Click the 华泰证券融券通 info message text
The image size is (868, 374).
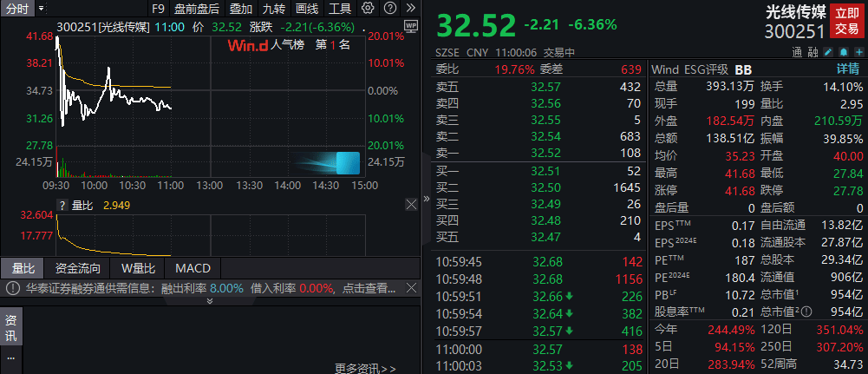pyautogui.click(x=211, y=288)
